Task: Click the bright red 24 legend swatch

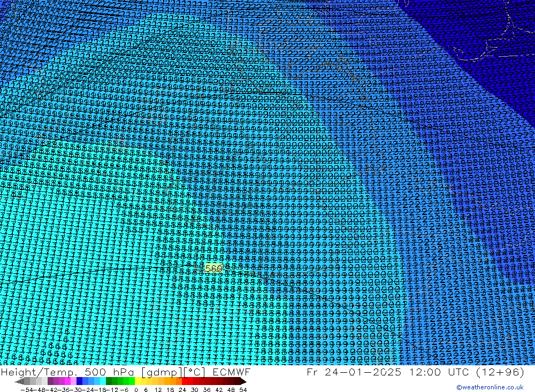Action: pyautogui.click(x=185, y=381)
